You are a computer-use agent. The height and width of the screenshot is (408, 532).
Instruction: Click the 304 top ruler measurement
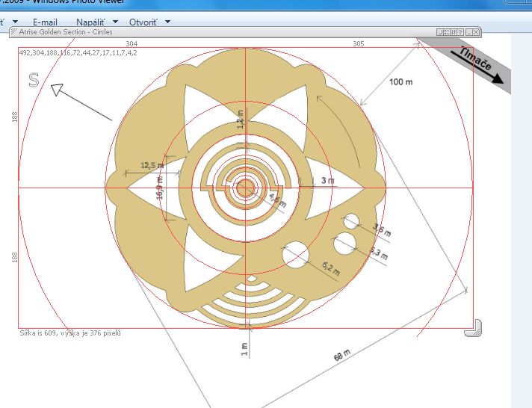(132, 44)
